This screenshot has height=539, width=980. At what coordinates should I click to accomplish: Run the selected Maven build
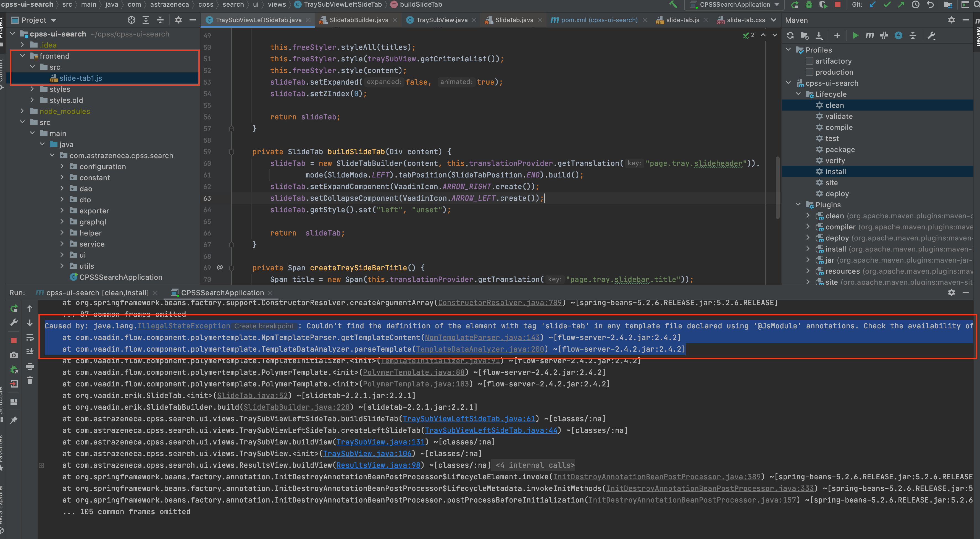[x=855, y=35]
